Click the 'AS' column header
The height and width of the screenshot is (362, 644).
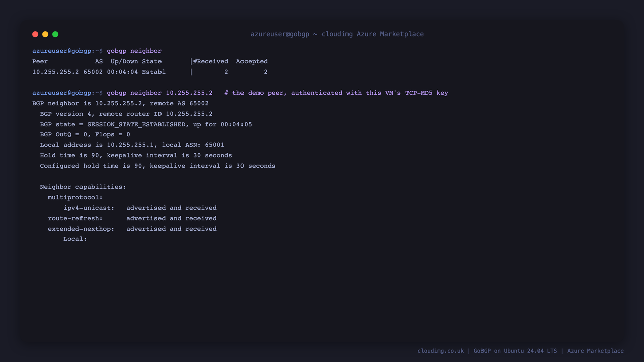point(99,61)
